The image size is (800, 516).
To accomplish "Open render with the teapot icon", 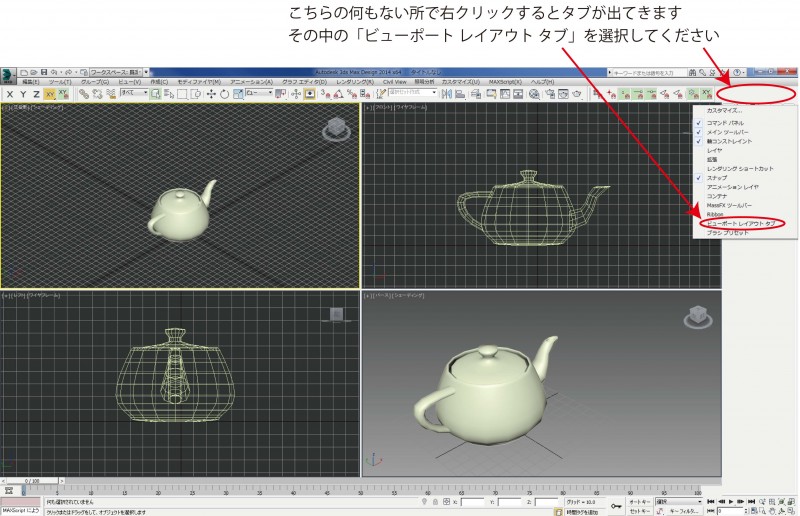I will pyautogui.click(x=578, y=93).
